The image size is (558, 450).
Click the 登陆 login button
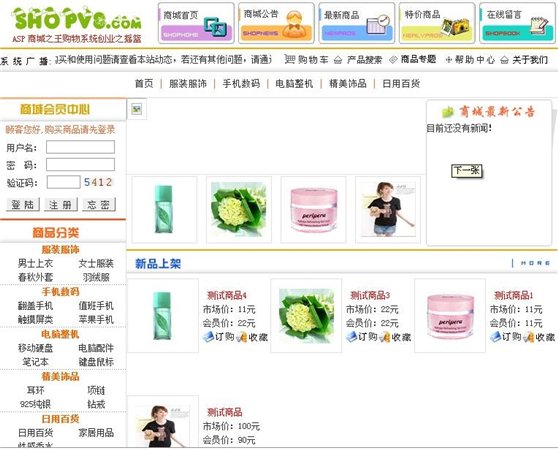[23, 205]
